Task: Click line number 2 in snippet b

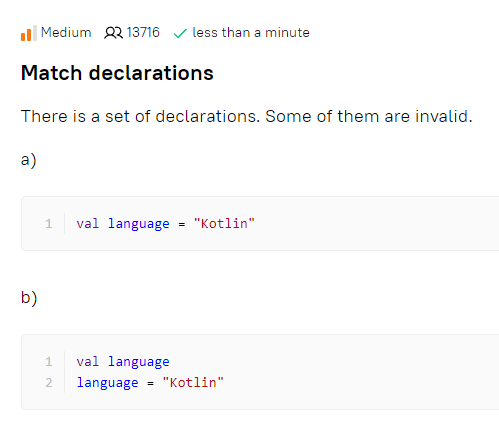Action: [49, 383]
